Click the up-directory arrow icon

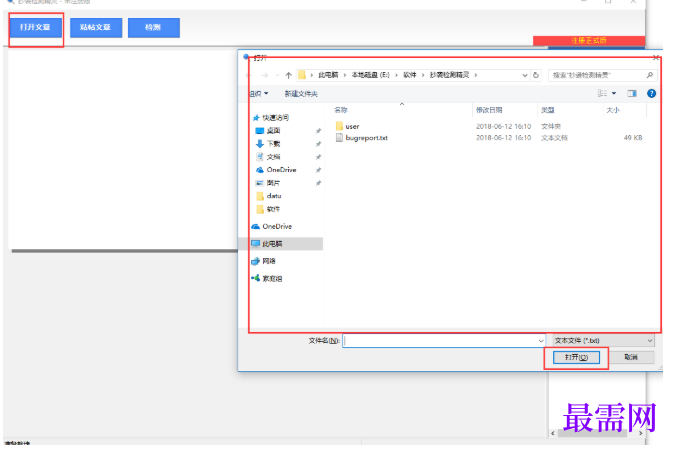coord(288,75)
